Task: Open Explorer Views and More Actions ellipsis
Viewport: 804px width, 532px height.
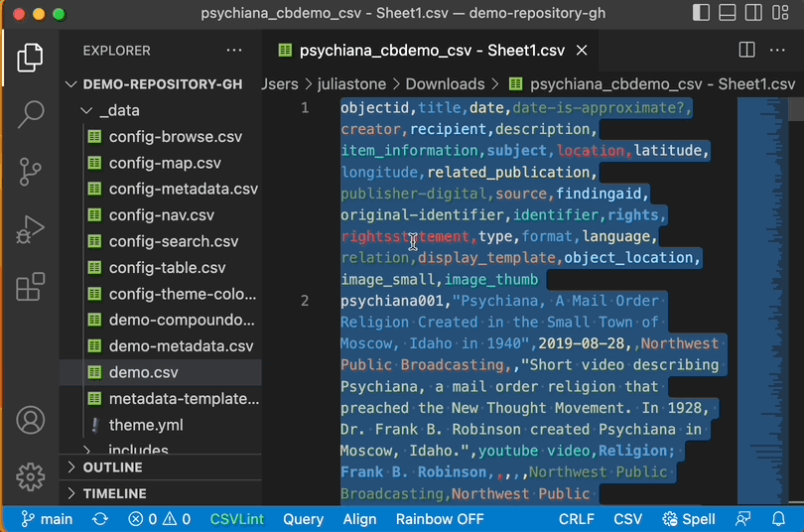Action: (234, 51)
